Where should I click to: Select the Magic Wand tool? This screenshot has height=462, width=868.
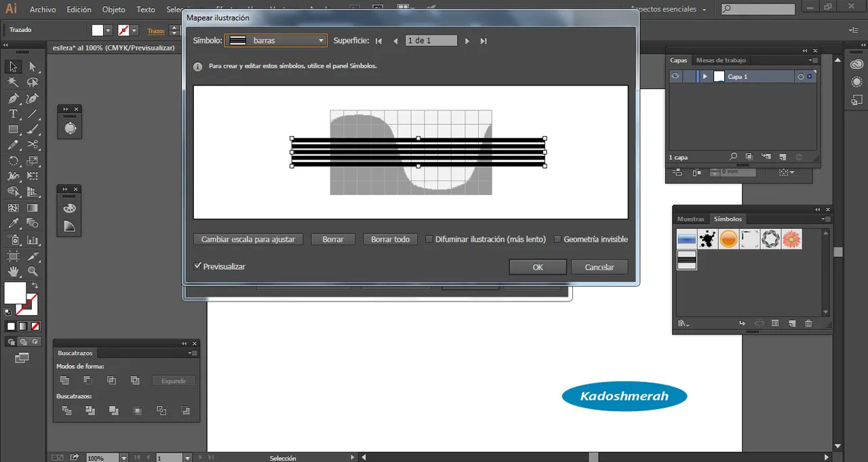13,82
